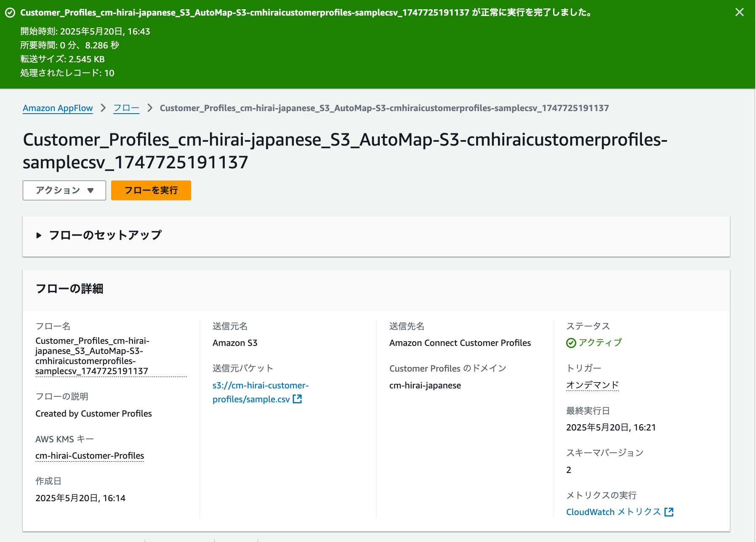Dismiss the green success notification banner
The width and height of the screenshot is (756, 542).
tap(739, 12)
